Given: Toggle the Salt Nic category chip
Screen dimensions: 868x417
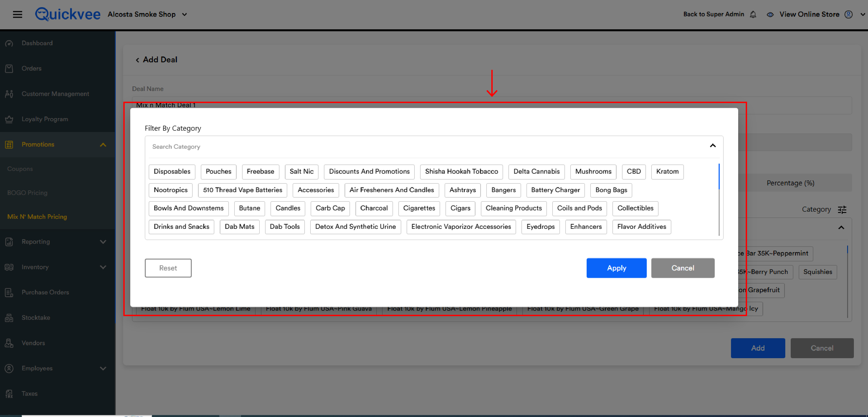Looking at the screenshot, I should [302, 171].
